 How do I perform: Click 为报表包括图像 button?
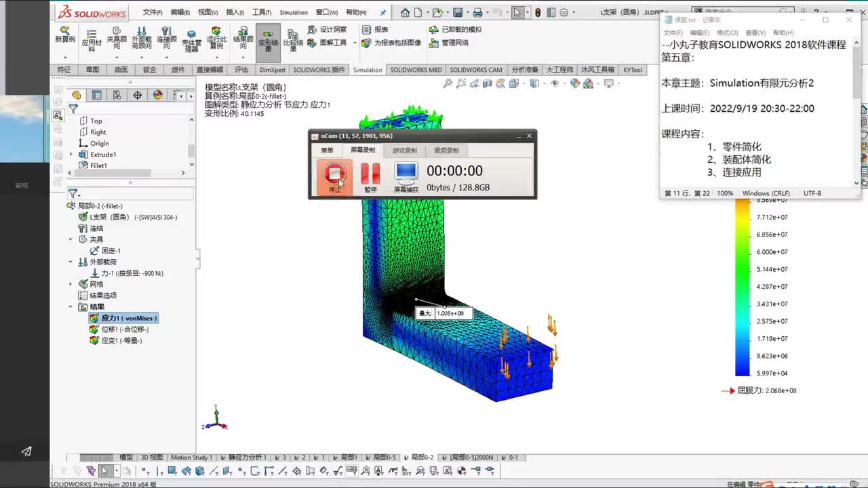click(x=391, y=43)
